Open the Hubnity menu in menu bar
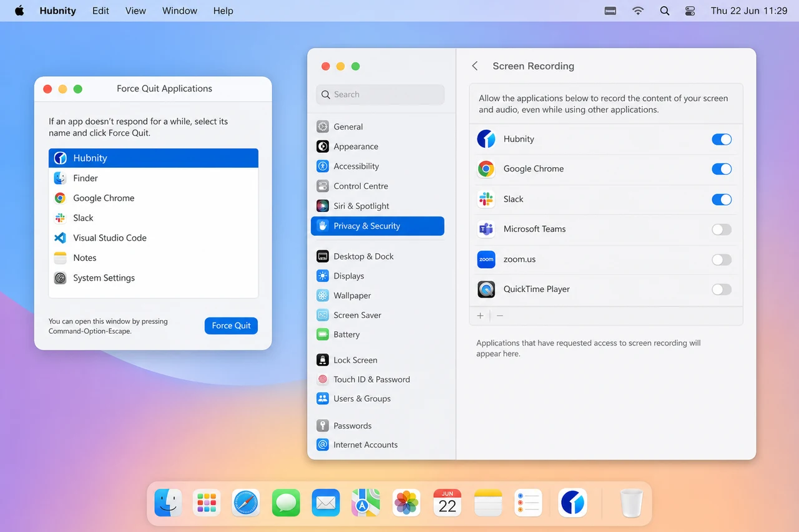The width and height of the screenshot is (799, 532). (57, 11)
